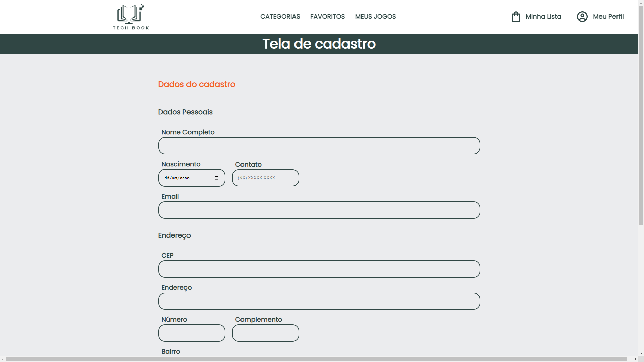644x362 pixels.
Task: Click the Tech Book logo
Action: (x=130, y=16)
